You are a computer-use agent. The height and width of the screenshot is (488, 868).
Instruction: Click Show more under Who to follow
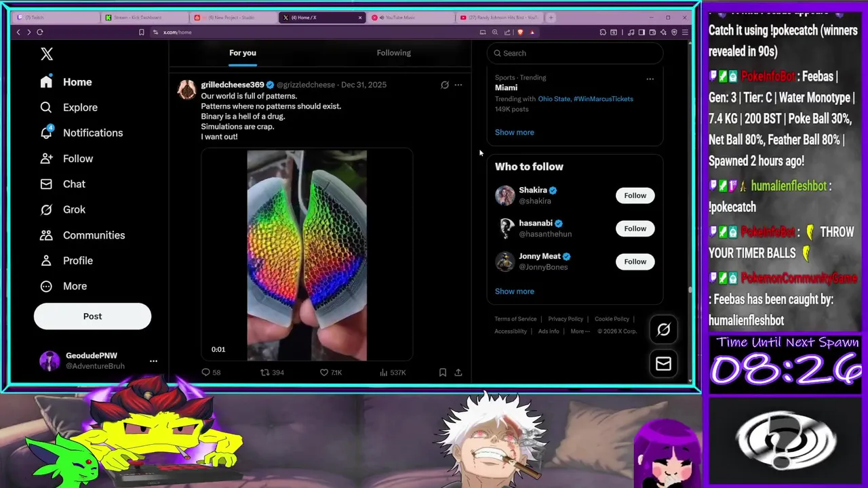[514, 291]
